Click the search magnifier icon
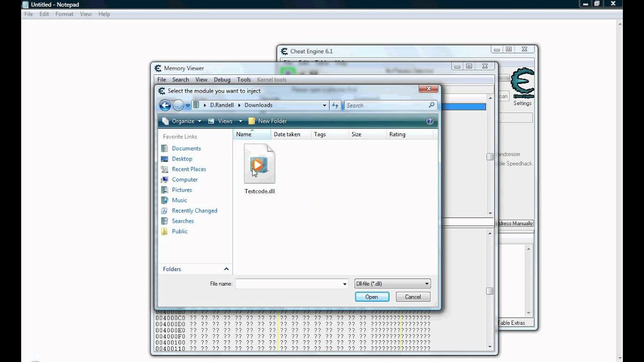Screen dimensions: 644x362 click(x=431, y=105)
